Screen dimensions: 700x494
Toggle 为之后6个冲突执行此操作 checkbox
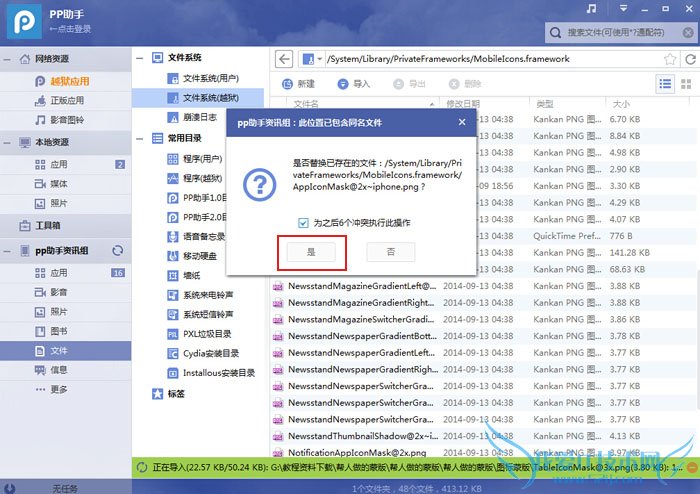point(303,223)
